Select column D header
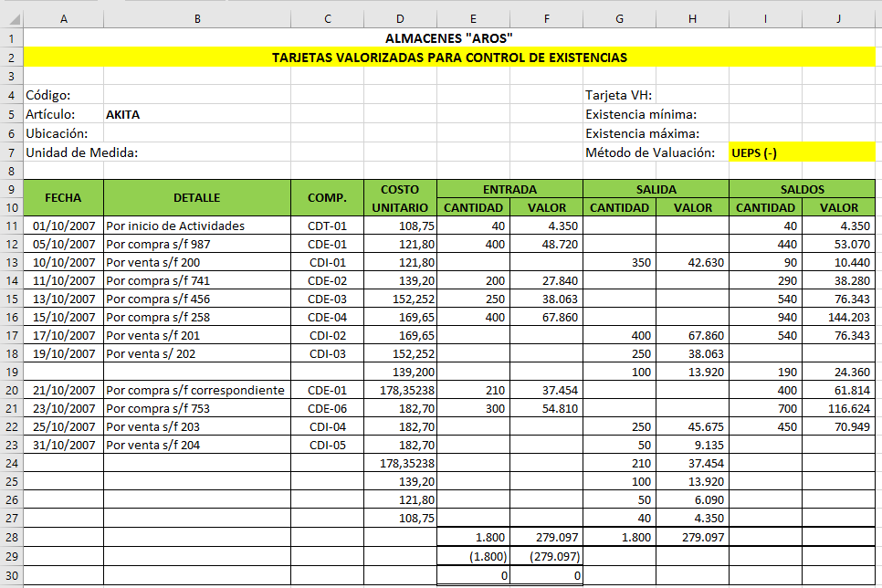882x588 pixels. [x=400, y=18]
